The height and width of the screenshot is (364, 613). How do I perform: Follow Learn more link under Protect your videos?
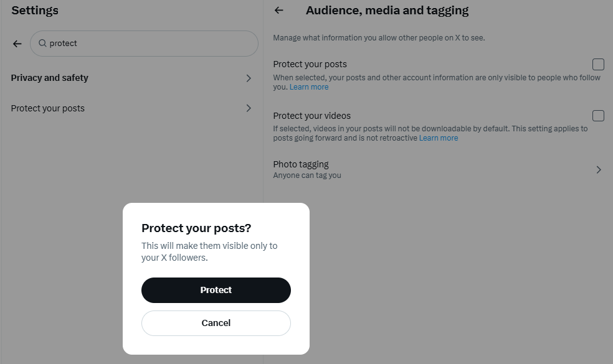coord(439,138)
